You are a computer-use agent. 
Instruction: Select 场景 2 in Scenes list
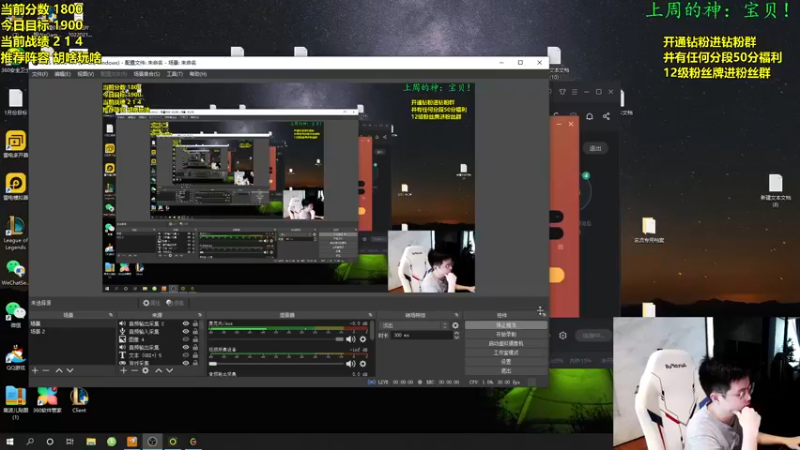pos(72,332)
